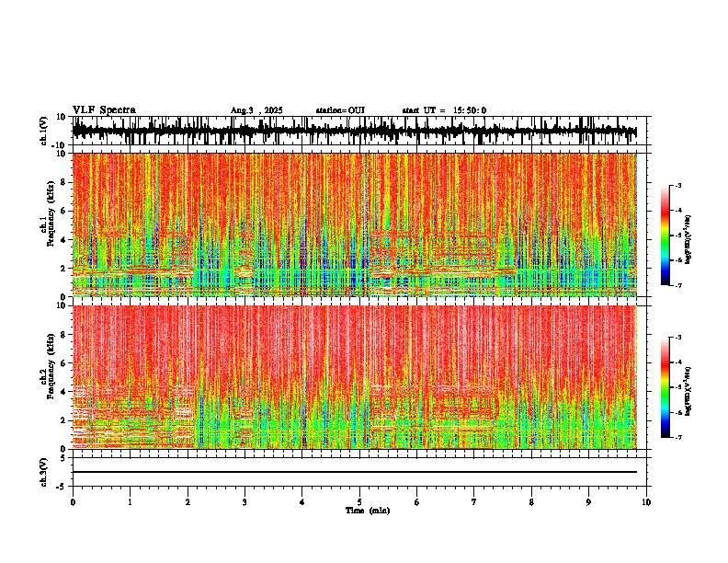This screenshot has height=563, width=728.
Task: Click the time axis tick label "9"
Action: point(588,502)
